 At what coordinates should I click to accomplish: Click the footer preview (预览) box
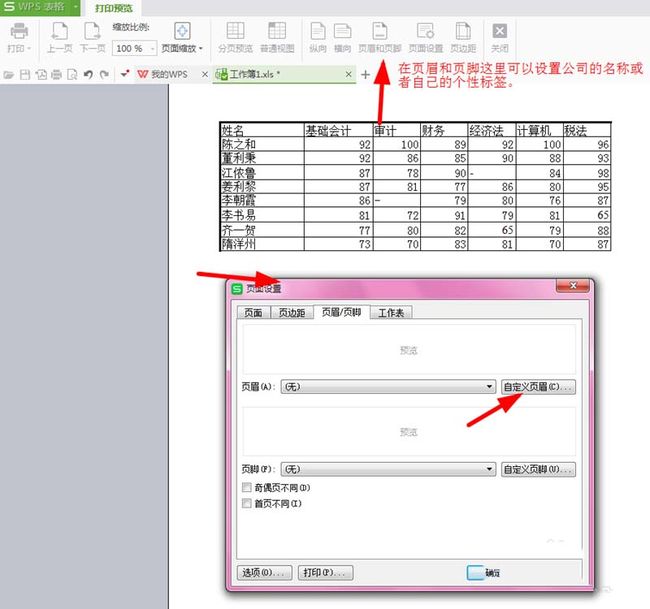click(409, 432)
